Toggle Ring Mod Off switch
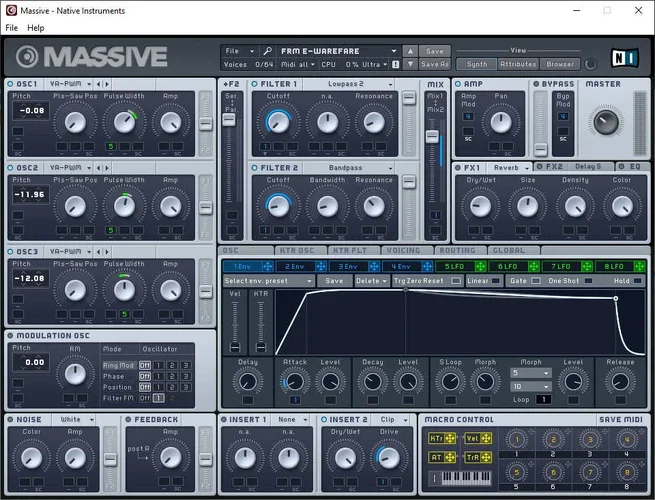The image size is (655, 500). (x=144, y=365)
